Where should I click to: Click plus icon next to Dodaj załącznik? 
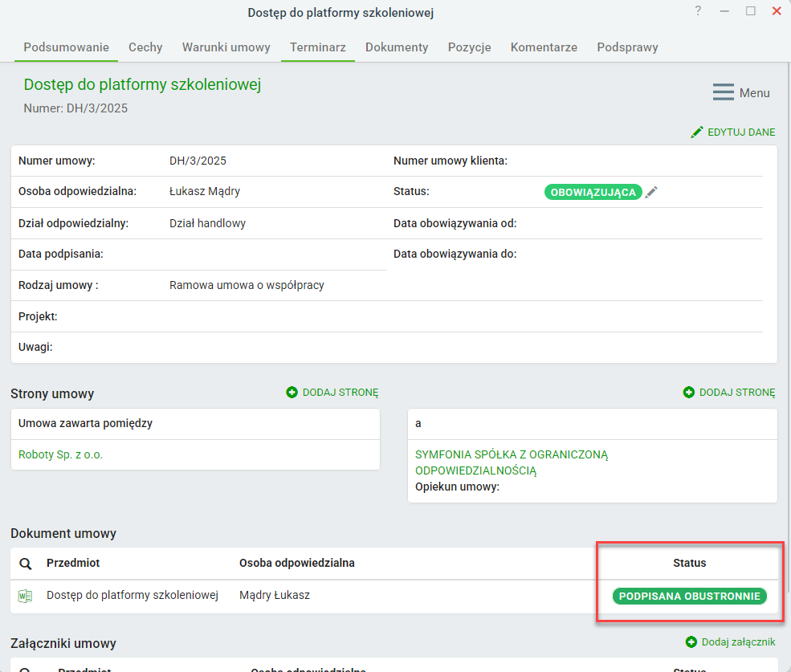(x=691, y=641)
